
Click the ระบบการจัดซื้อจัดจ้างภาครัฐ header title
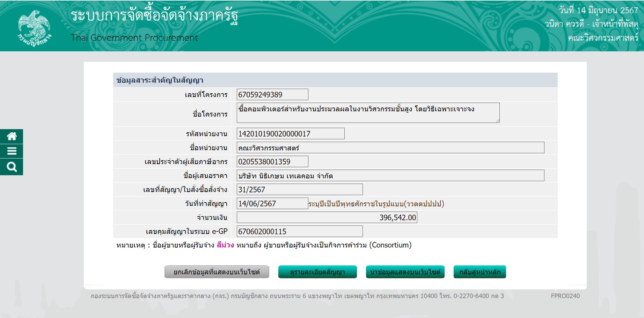(154, 16)
